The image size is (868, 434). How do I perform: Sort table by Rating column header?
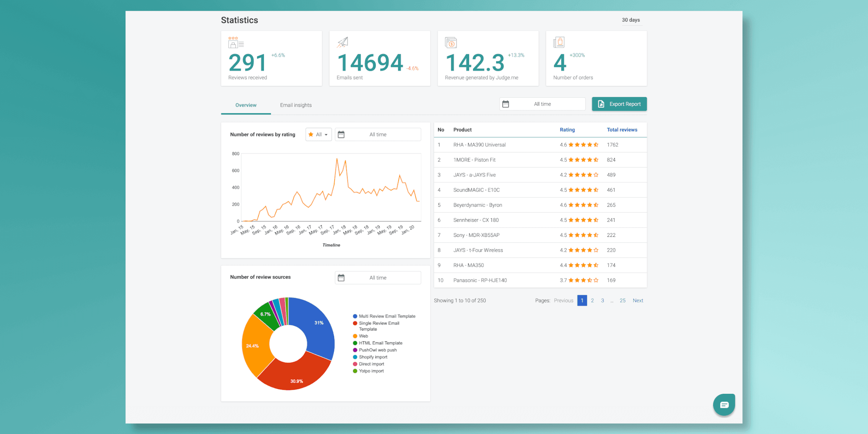click(x=567, y=130)
